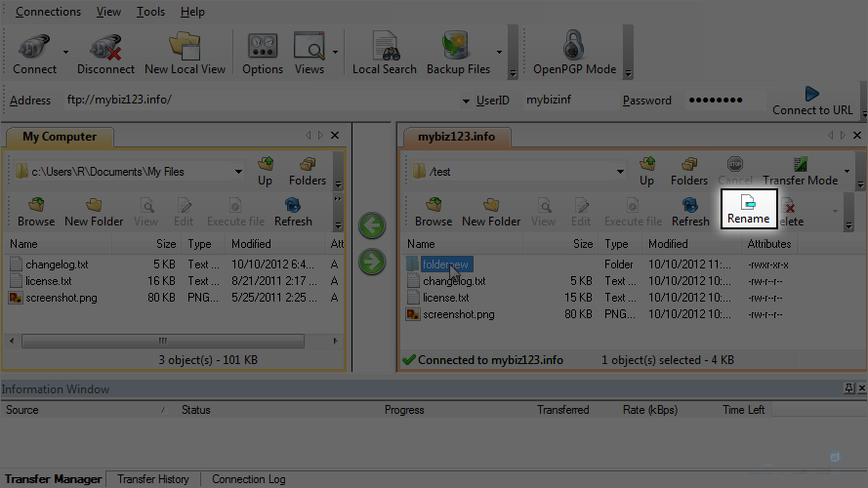The height and width of the screenshot is (488, 868).
Task: Open the Local Search tool
Action: click(384, 53)
